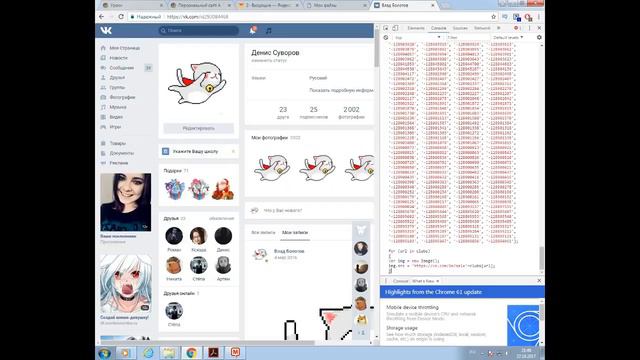This screenshot has height=360, width=640.
Task: Open Товары in the VK sidebar
Action: [117, 143]
